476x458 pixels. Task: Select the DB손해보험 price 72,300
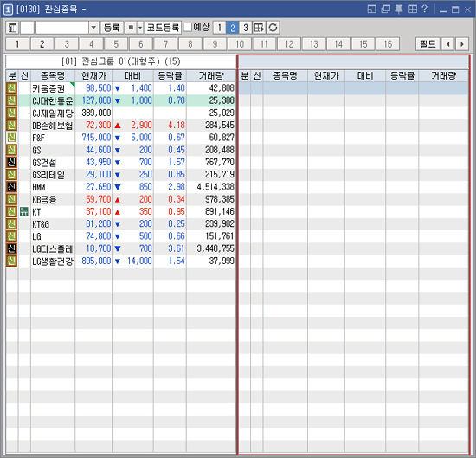pyautogui.click(x=98, y=126)
